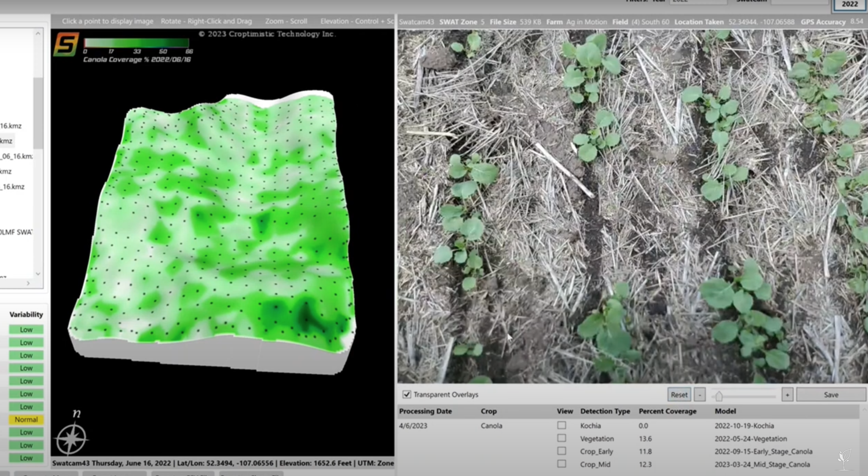Click file list scroll up arrow
868x476 pixels.
tap(38, 33)
